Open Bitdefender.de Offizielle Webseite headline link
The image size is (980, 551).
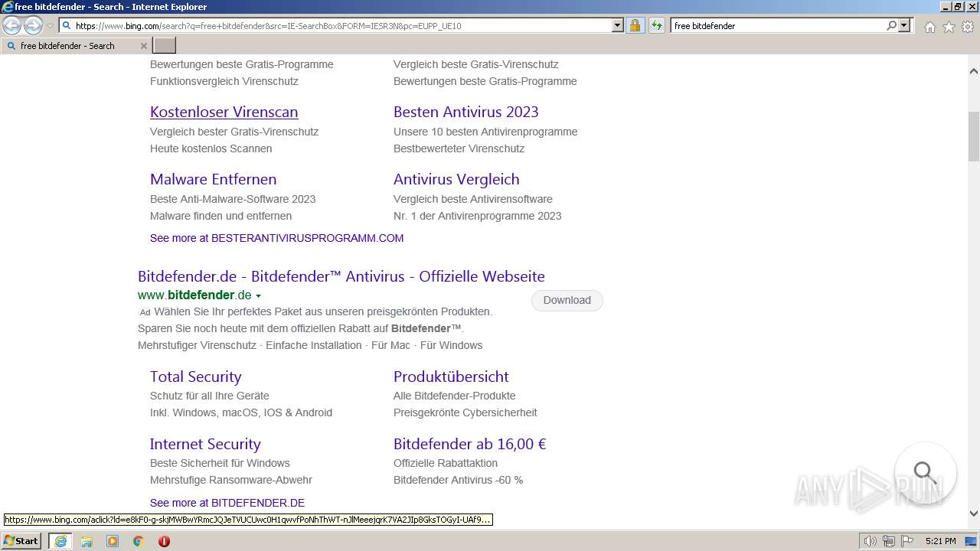pyautogui.click(x=341, y=276)
